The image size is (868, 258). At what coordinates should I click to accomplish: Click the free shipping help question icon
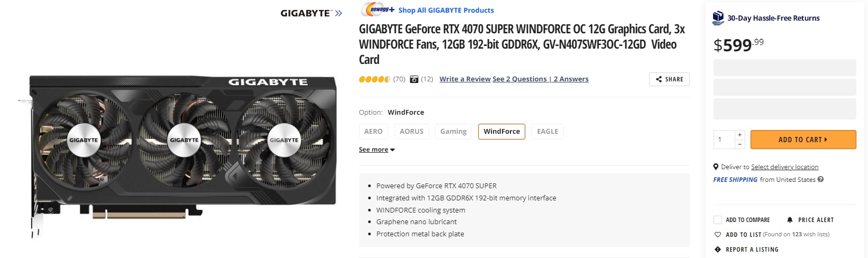point(820,179)
